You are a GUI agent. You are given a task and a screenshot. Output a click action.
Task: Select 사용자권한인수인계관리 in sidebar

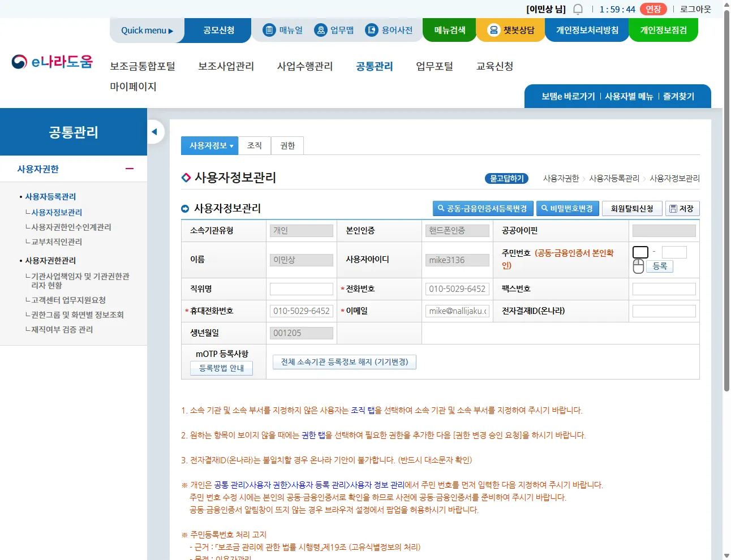click(71, 227)
